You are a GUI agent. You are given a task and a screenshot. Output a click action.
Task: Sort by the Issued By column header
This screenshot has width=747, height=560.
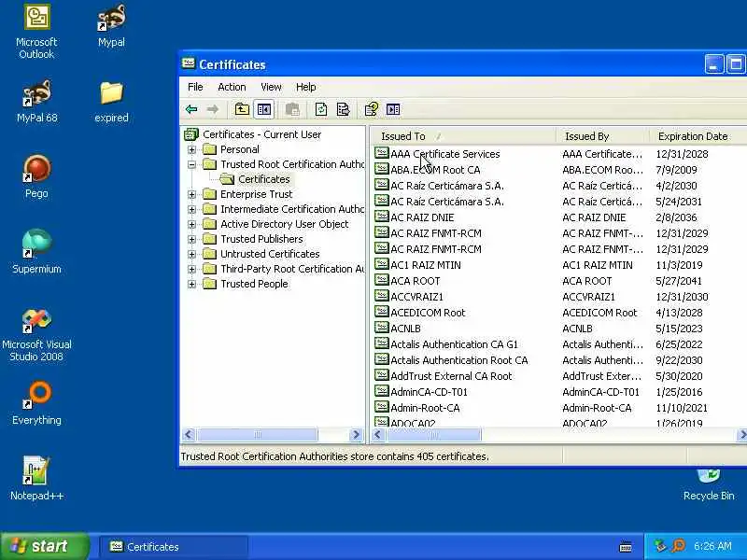pos(602,136)
